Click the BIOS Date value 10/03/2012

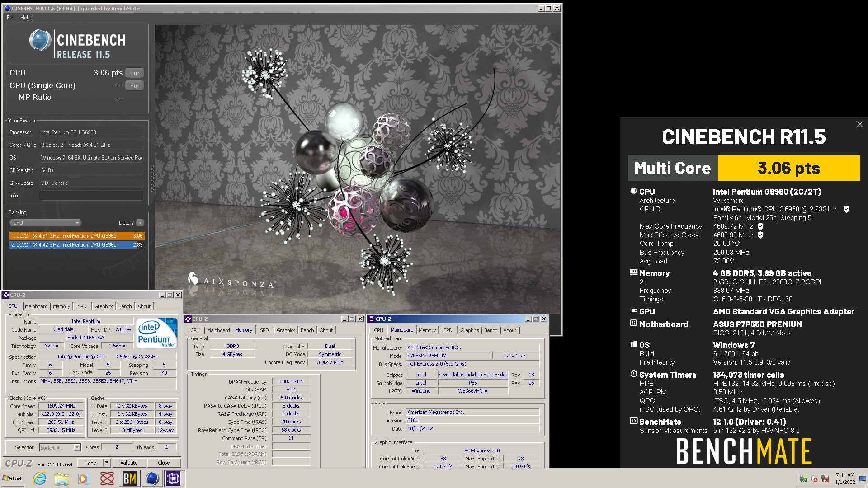pos(472,428)
